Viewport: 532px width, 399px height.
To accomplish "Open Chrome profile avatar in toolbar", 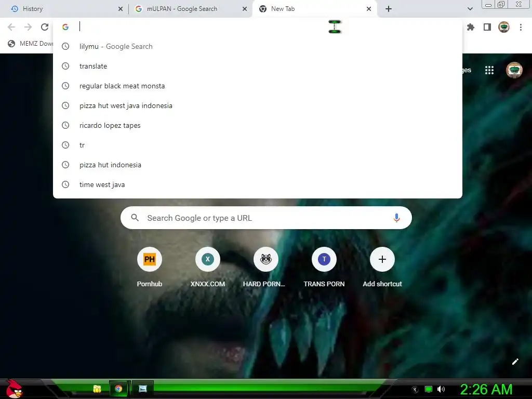I will coord(504,27).
